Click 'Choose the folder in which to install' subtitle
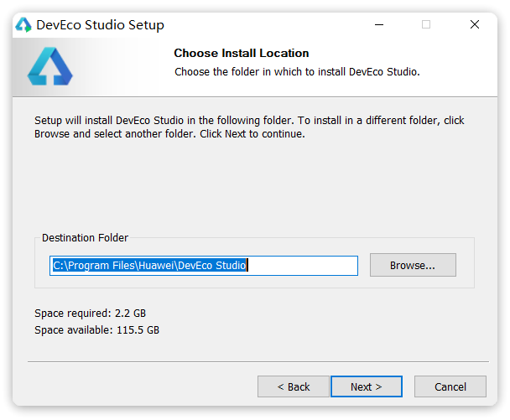Viewport: 510px width, 420px height. coord(297,72)
